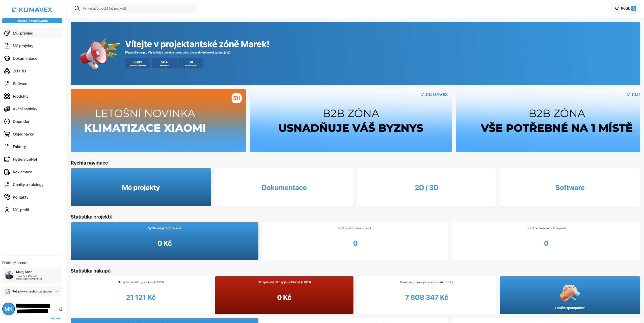Expand Požadavky na obch. zástupce chevron

click(57, 291)
